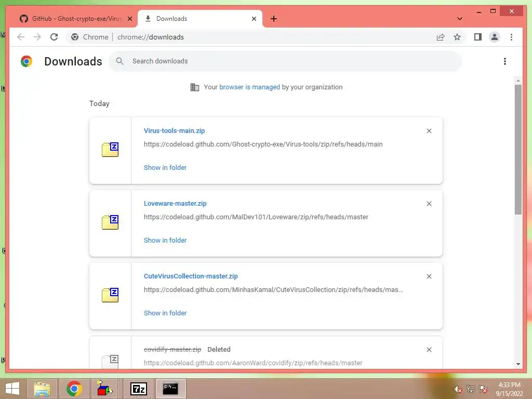Open Chrome's three-dot main menu

coord(511,37)
